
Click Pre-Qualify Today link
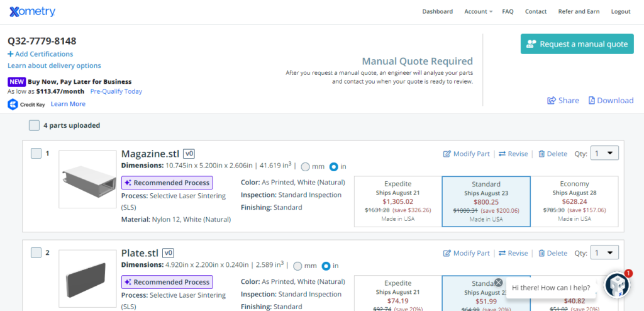[x=116, y=91]
